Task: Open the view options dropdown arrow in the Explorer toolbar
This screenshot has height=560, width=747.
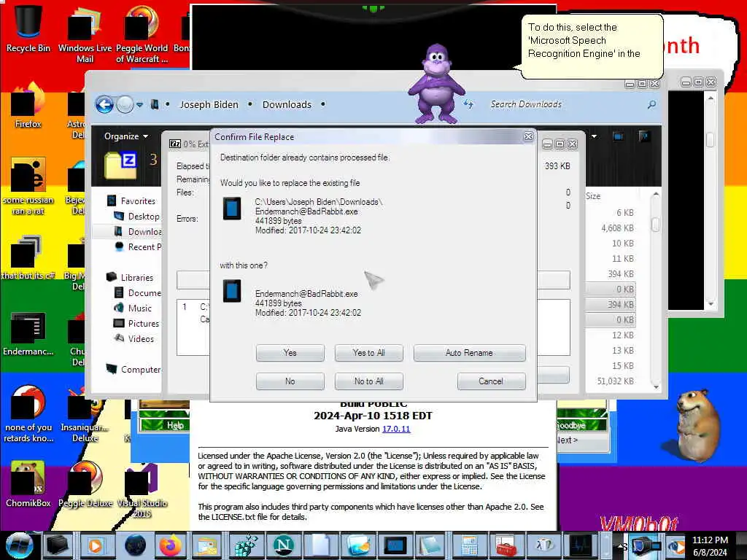Action: pos(594,136)
